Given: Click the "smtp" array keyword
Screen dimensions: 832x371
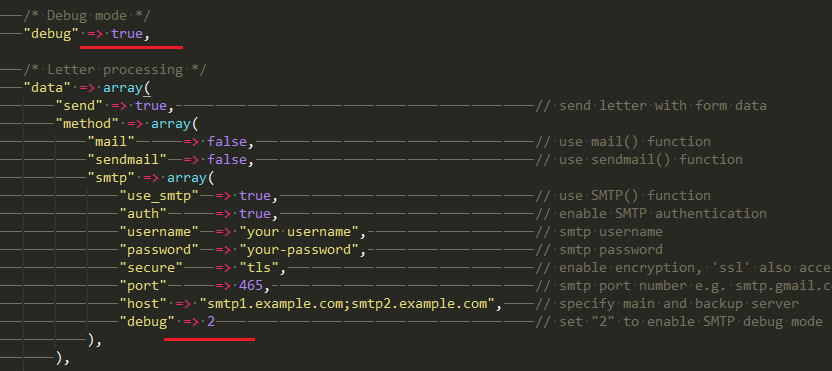Looking at the screenshot, I should (x=187, y=178).
